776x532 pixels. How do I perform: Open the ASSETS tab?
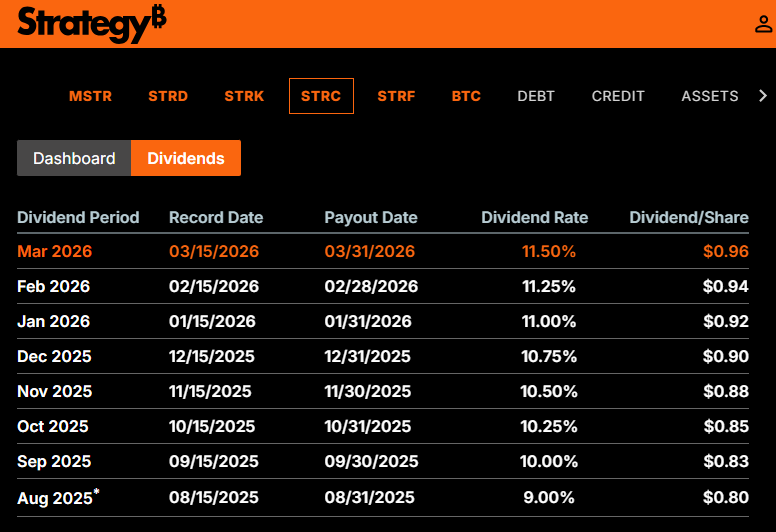[x=710, y=96]
